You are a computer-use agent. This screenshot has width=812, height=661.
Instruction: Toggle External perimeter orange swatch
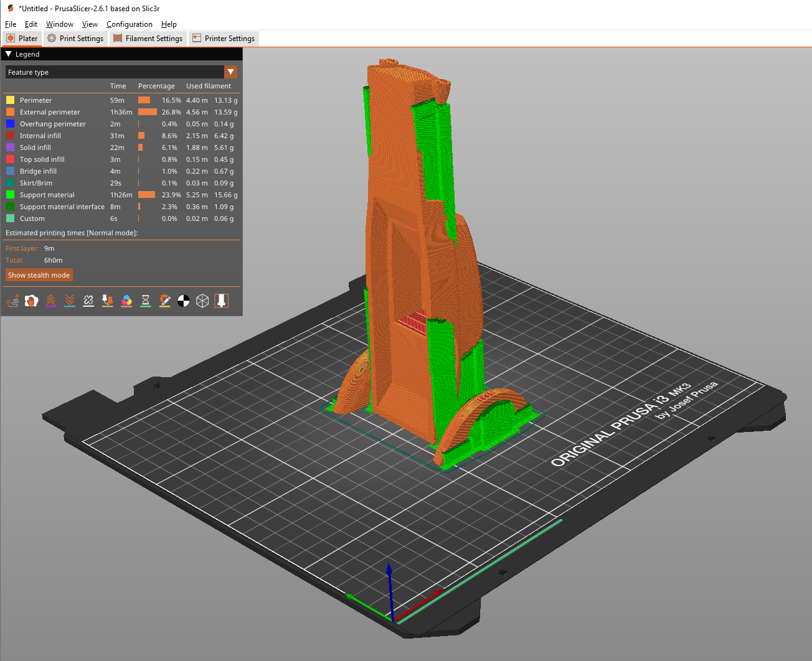pos(10,112)
